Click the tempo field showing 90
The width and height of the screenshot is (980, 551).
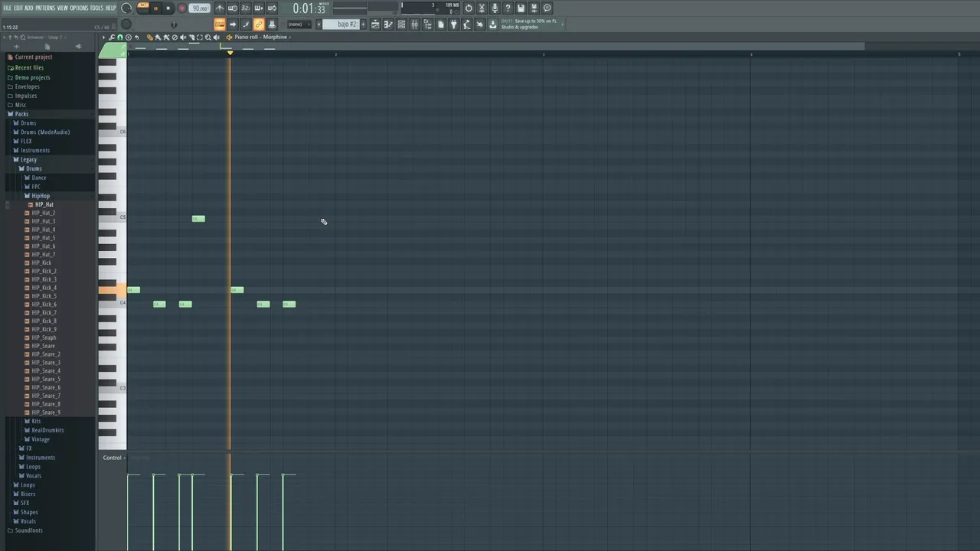coord(200,8)
